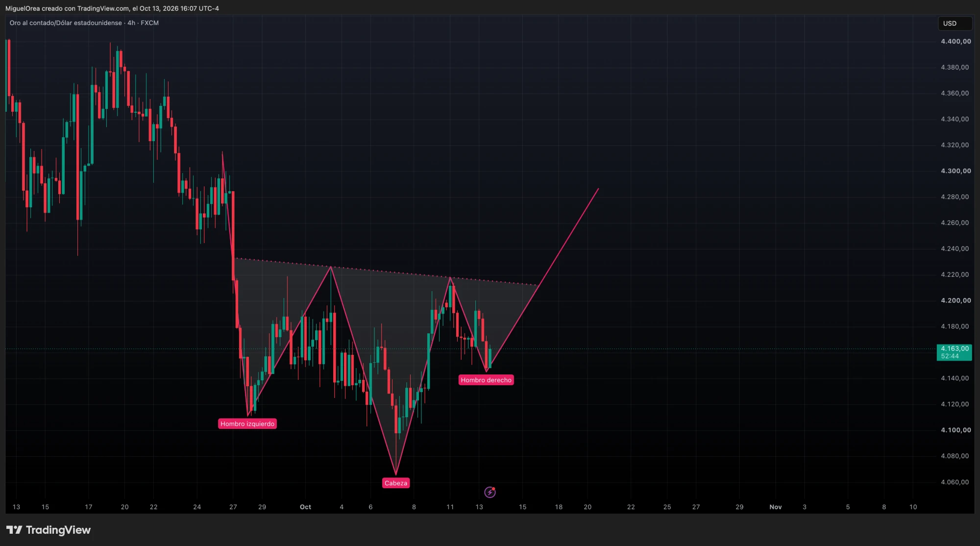Click the 4.400,00 price axis label
The width and height of the screenshot is (980, 546).
click(955, 42)
